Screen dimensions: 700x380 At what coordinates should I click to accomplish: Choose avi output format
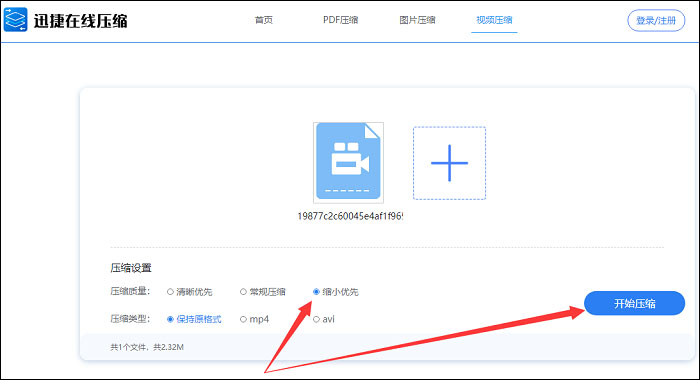[324, 319]
